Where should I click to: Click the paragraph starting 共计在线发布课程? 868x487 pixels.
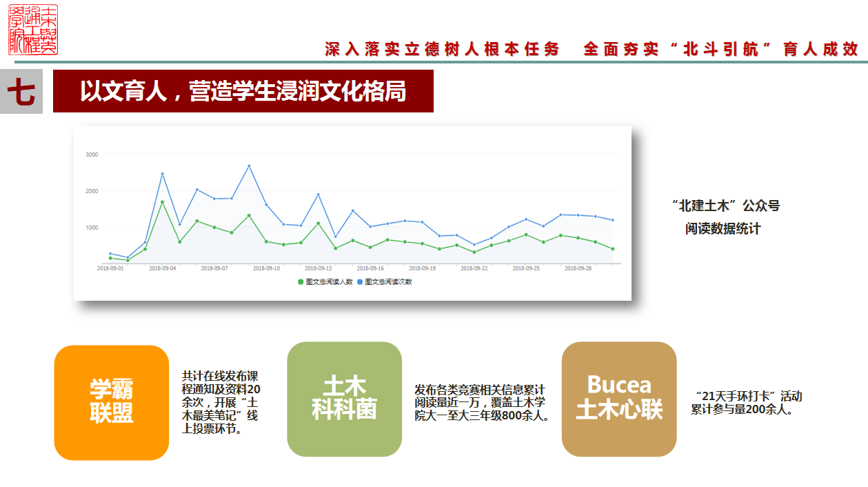(x=221, y=404)
